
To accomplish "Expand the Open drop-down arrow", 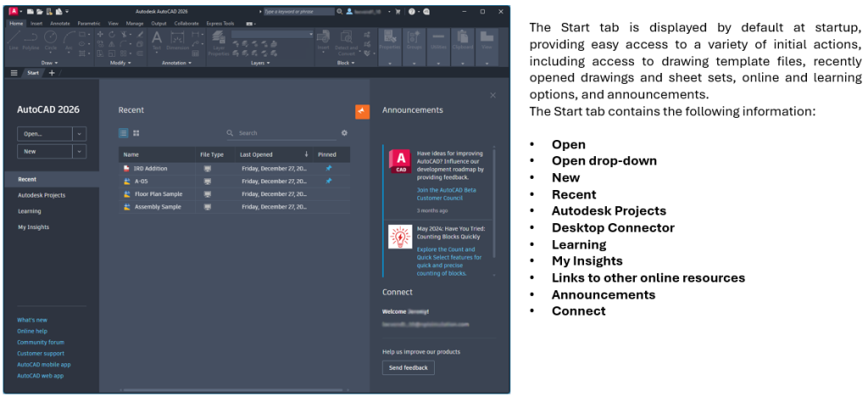I will click(80, 133).
